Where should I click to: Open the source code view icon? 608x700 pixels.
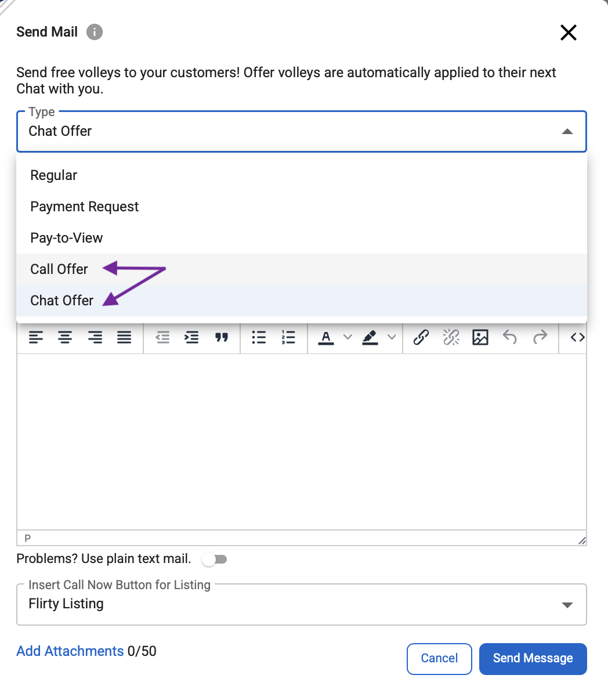[x=577, y=337]
